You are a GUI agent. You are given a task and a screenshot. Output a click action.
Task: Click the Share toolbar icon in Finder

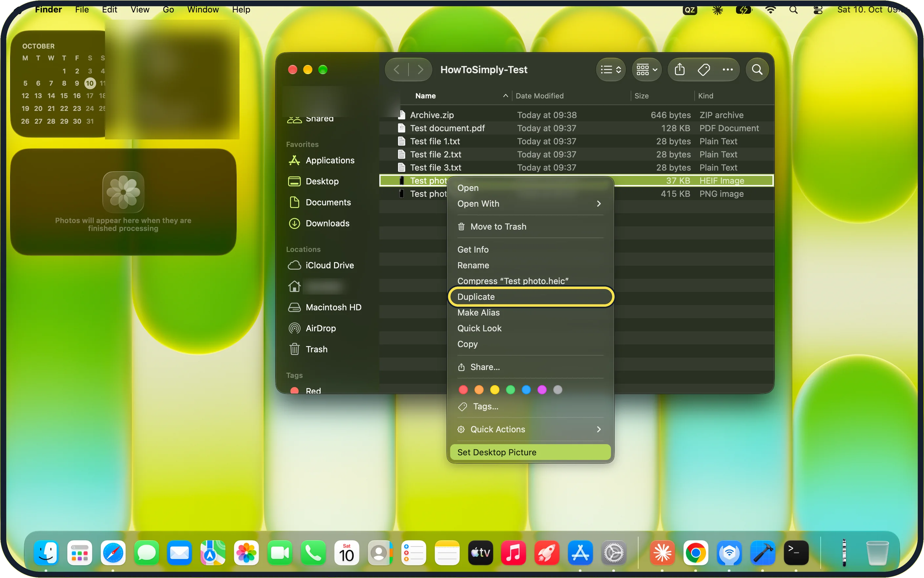pos(679,70)
